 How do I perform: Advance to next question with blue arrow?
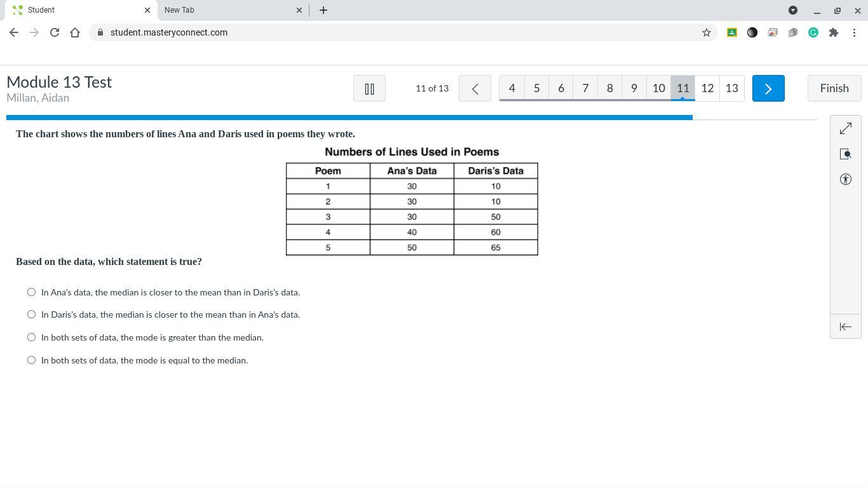[x=768, y=88]
